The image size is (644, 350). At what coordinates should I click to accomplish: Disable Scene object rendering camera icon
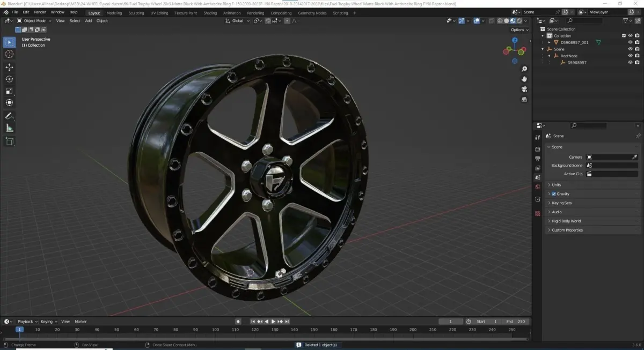coord(637,49)
